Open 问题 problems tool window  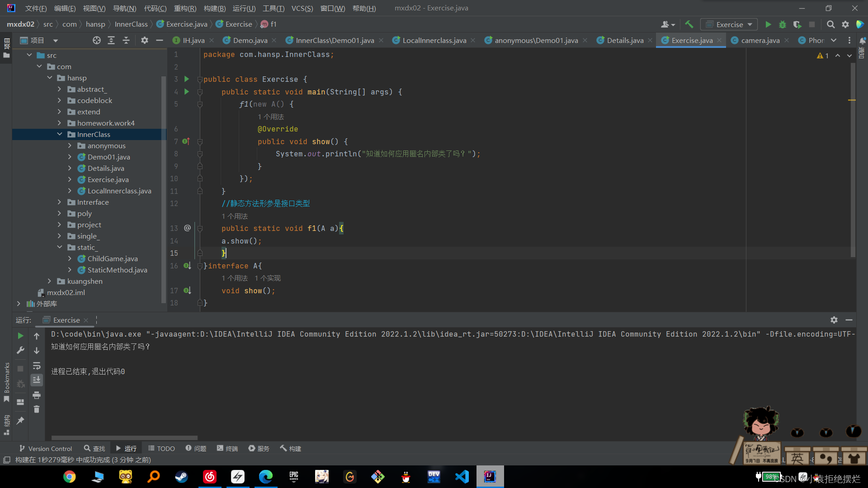(196, 448)
